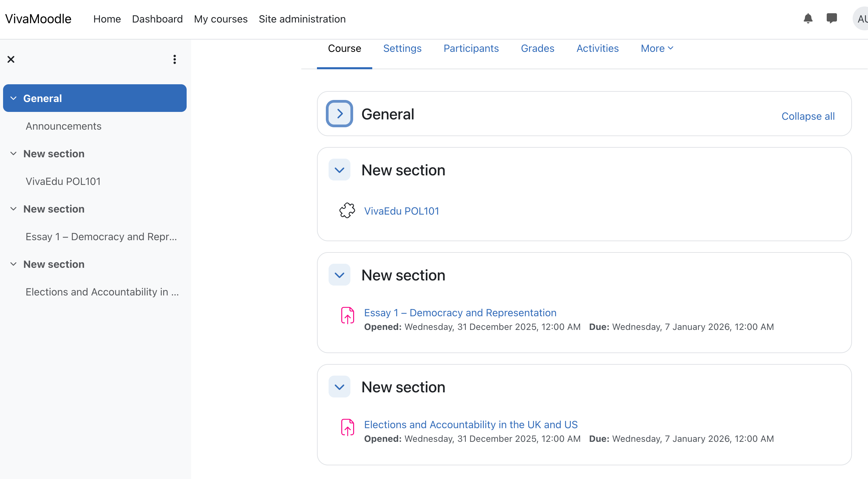868x479 pixels.
Task: Expand the General section in main content
Action: (x=339, y=114)
